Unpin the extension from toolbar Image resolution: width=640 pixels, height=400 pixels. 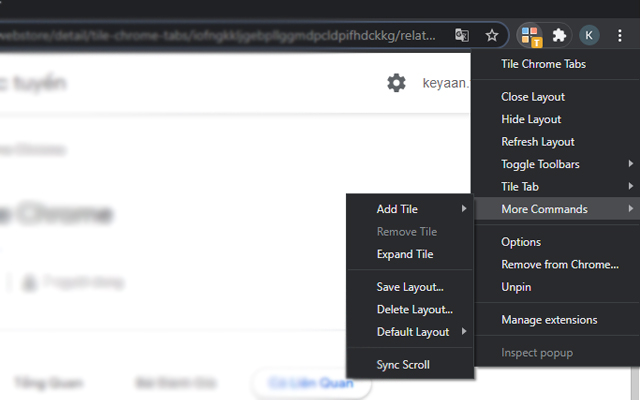pyautogui.click(x=556, y=287)
